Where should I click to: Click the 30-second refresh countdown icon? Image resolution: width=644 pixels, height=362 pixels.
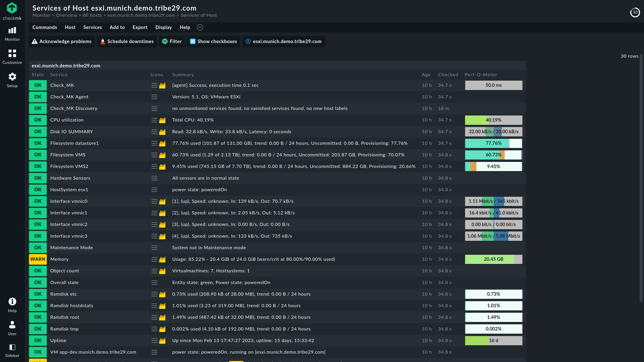point(635,12)
